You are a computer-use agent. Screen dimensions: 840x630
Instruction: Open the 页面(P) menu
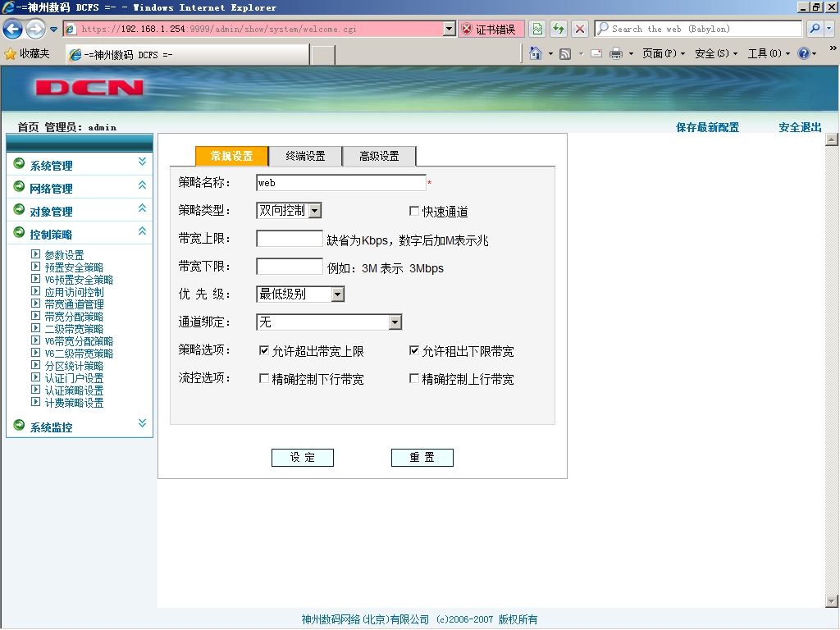click(x=663, y=53)
